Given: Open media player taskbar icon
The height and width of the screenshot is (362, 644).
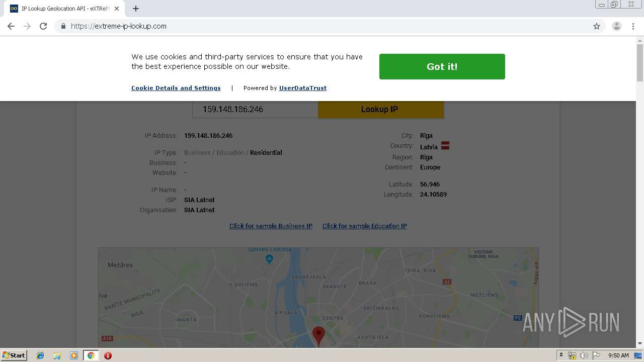Looking at the screenshot, I should click(74, 355).
